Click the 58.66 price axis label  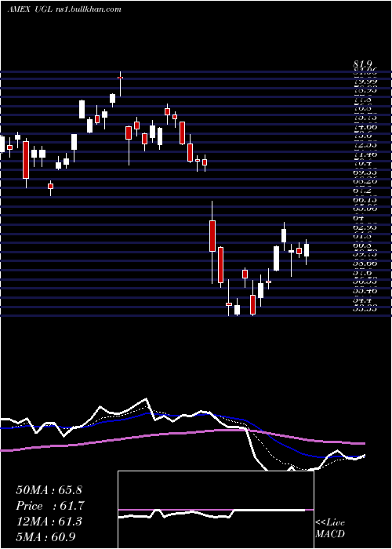tap(365, 264)
